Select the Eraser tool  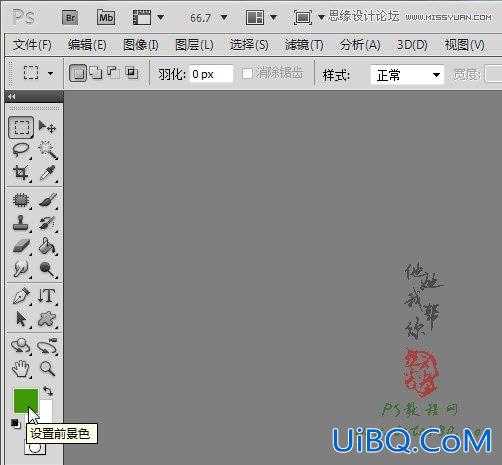(x=21, y=246)
